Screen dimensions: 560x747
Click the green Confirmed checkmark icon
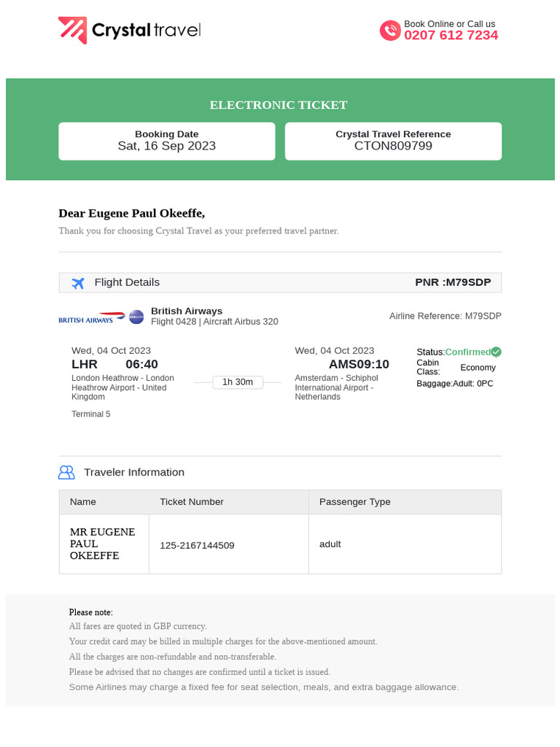pos(496,352)
